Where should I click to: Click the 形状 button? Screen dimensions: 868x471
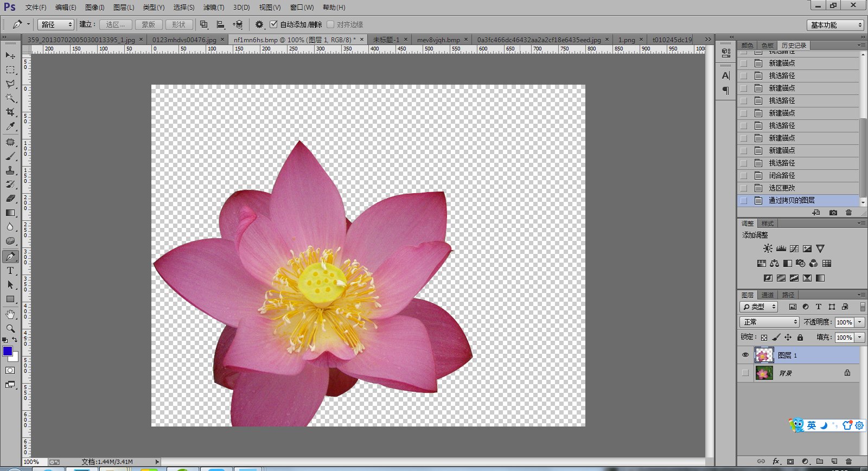tap(178, 24)
